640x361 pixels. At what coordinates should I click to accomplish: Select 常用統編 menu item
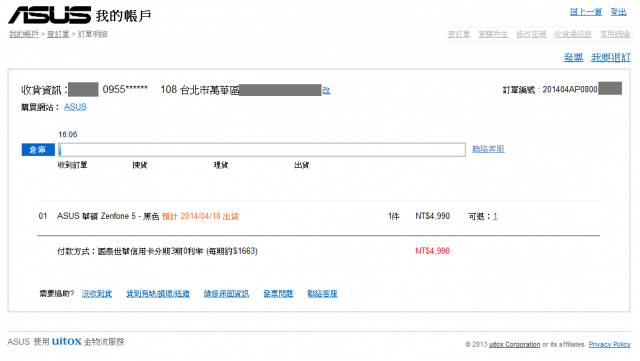(x=615, y=34)
